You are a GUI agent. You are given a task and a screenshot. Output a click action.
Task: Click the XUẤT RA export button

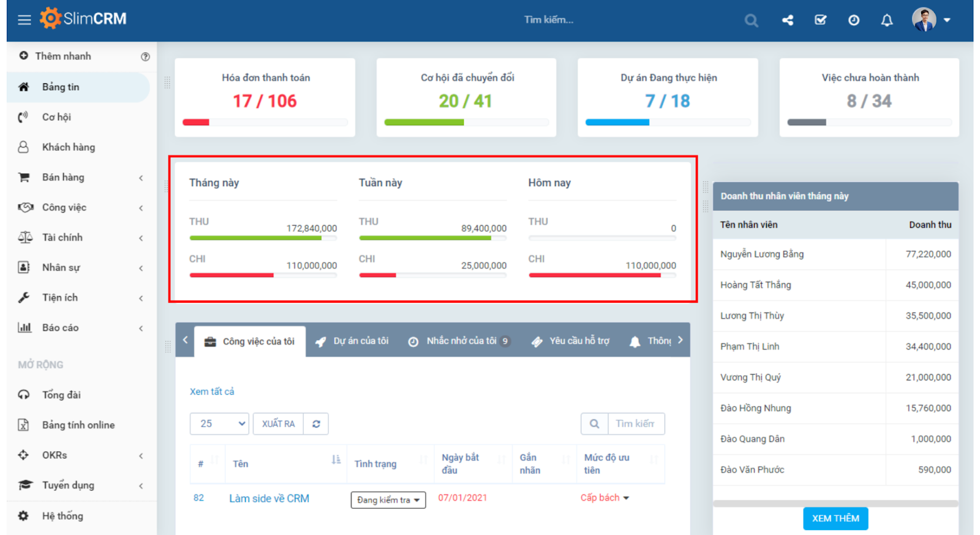278,423
